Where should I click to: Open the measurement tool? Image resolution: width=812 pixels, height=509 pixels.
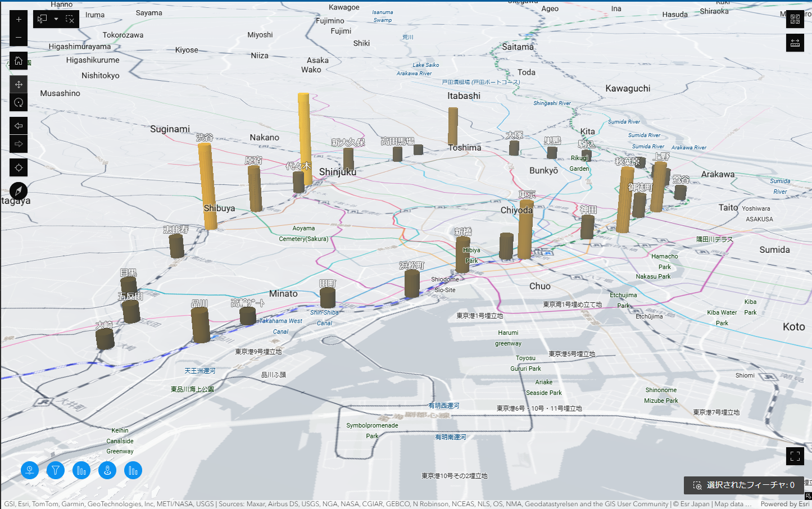click(795, 43)
